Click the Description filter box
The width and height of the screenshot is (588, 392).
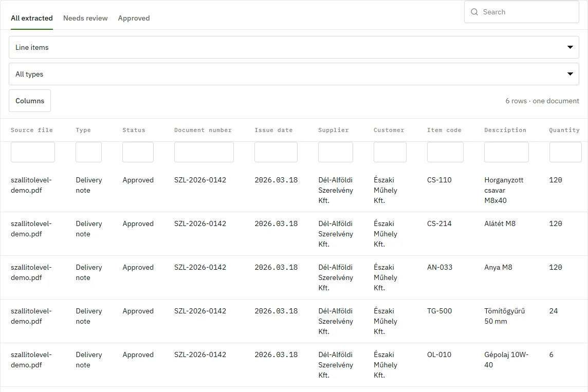507,152
